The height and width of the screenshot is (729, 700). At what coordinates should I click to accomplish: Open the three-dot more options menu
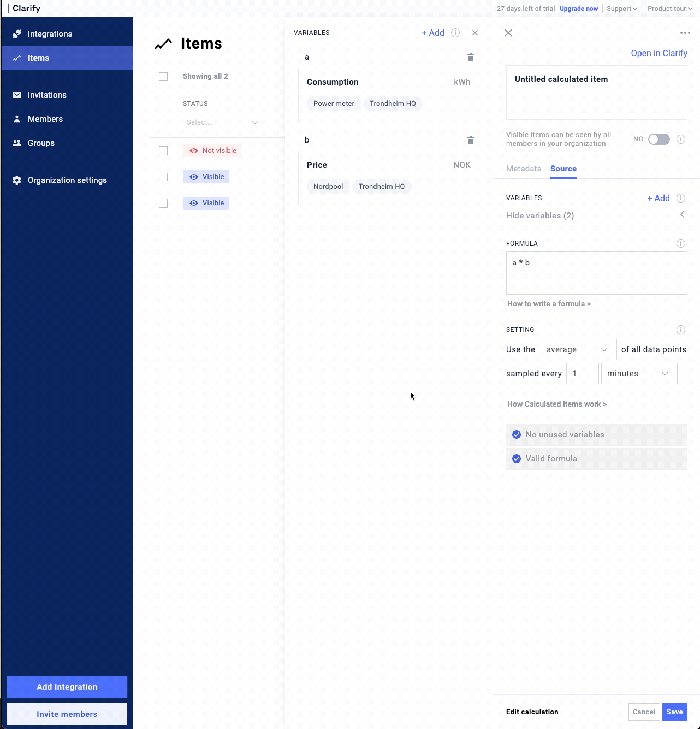(685, 33)
